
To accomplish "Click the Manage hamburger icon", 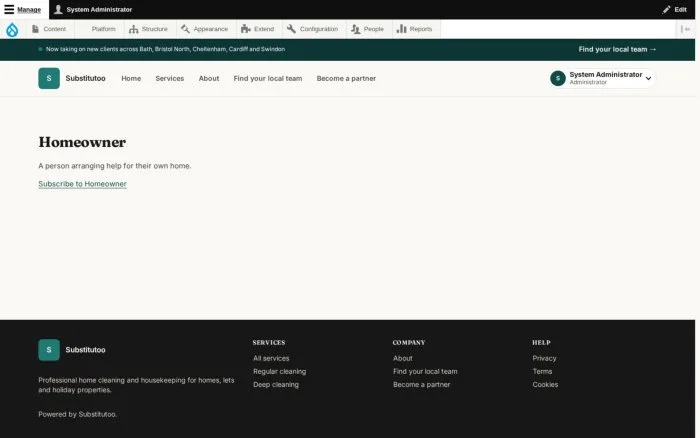I will tap(9, 9).
